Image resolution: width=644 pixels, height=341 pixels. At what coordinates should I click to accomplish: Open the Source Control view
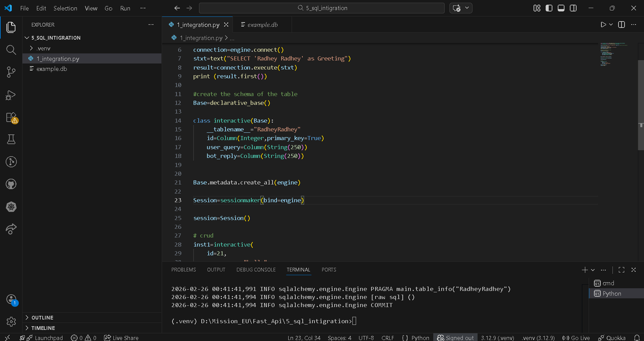pyautogui.click(x=11, y=72)
